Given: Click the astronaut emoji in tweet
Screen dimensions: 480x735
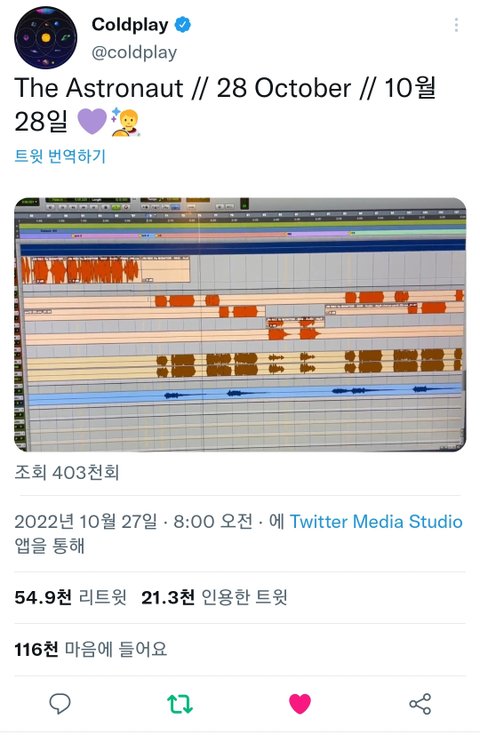Looking at the screenshot, I should pos(125,121).
